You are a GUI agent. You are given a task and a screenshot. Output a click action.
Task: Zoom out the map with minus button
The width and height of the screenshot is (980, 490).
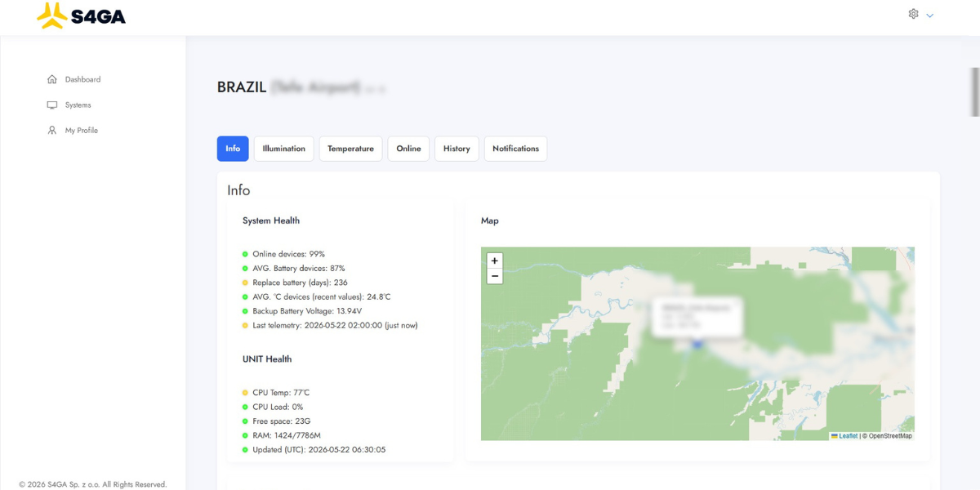click(494, 276)
